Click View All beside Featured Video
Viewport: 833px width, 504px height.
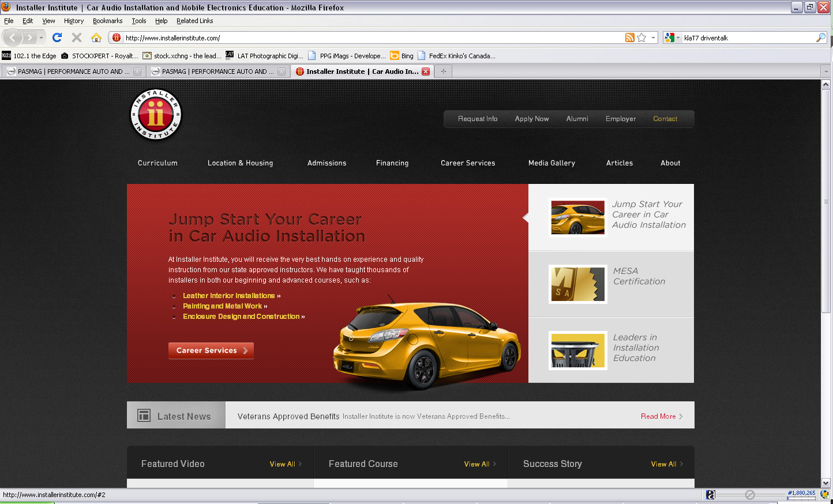click(x=286, y=464)
